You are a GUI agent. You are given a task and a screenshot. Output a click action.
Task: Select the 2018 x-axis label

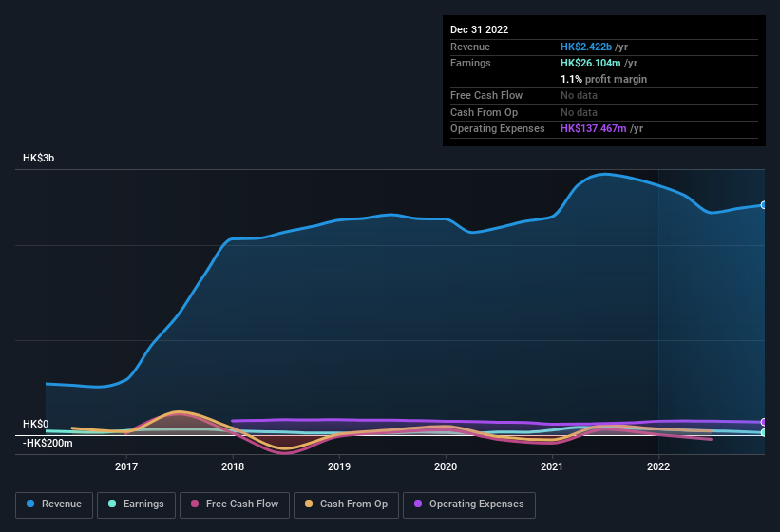(233, 466)
